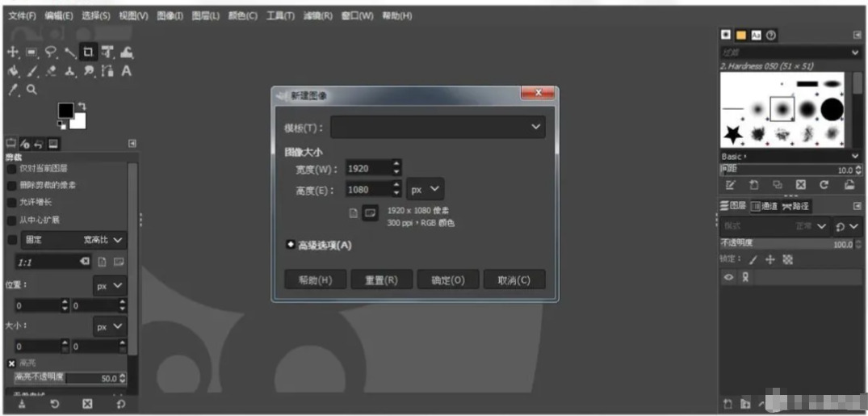Select the Clone stamp tool

69,71
